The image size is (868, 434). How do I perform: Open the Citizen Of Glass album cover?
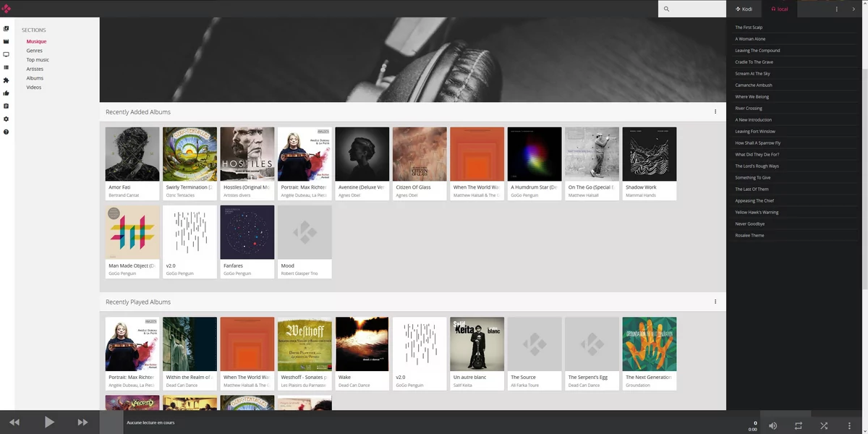pyautogui.click(x=420, y=154)
